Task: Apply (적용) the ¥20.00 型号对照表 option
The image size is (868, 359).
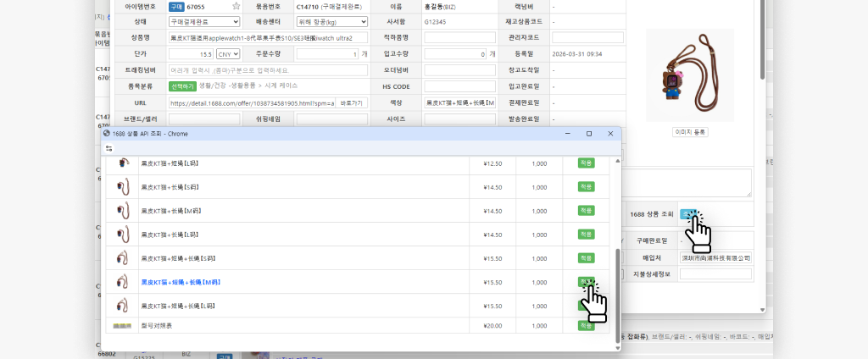Action: pyautogui.click(x=587, y=326)
